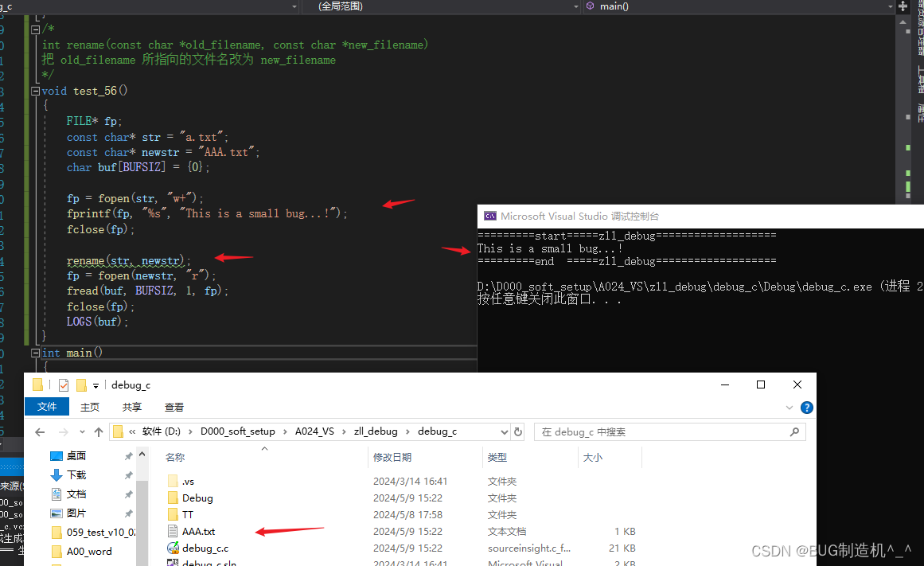The width and height of the screenshot is (924, 566).
Task: Click the debug_c breadcrumb
Action: click(x=437, y=431)
